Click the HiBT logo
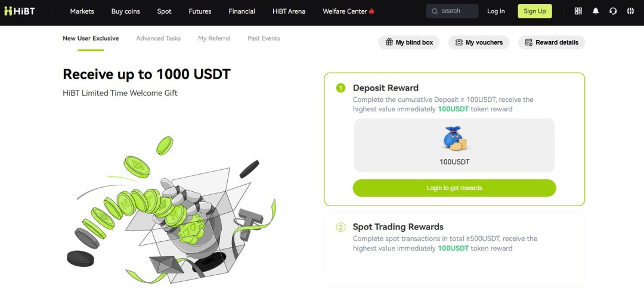 pyautogui.click(x=19, y=11)
